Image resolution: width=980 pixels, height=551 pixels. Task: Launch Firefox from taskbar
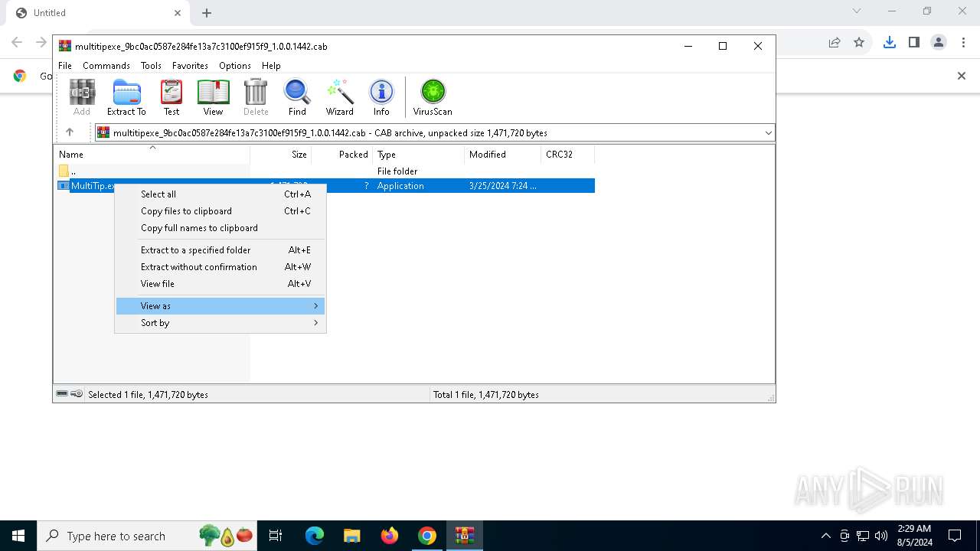click(390, 536)
